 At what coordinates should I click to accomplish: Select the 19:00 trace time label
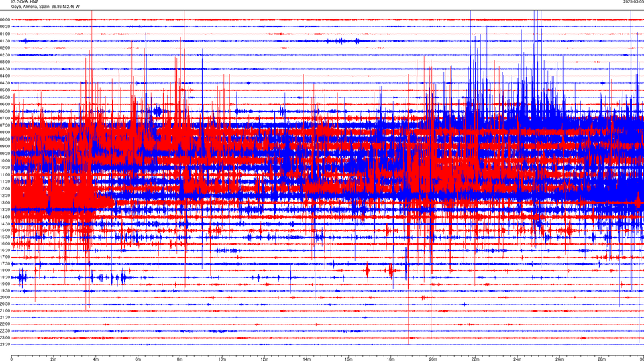[5, 284]
